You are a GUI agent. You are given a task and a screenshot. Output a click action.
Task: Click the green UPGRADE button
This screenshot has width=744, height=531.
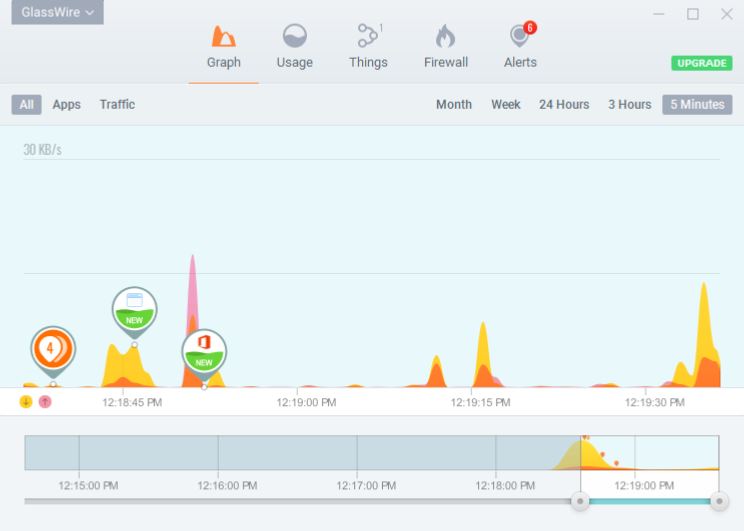(x=701, y=63)
